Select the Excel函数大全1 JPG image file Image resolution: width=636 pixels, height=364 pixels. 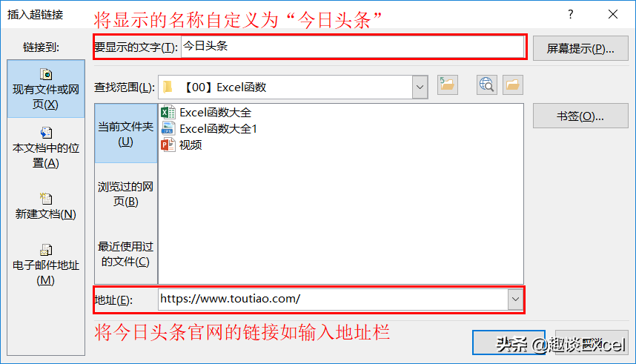tap(209, 129)
